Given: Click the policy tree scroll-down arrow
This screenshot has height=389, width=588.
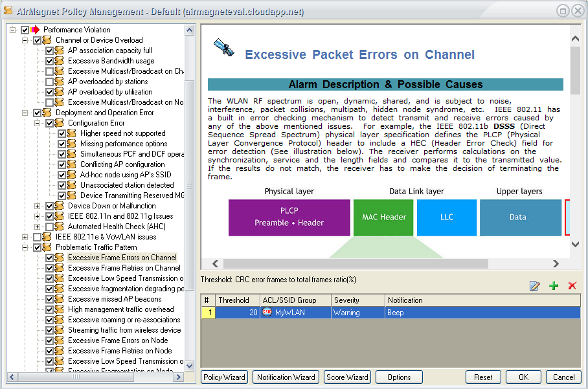Looking at the screenshot, I should point(190,366).
